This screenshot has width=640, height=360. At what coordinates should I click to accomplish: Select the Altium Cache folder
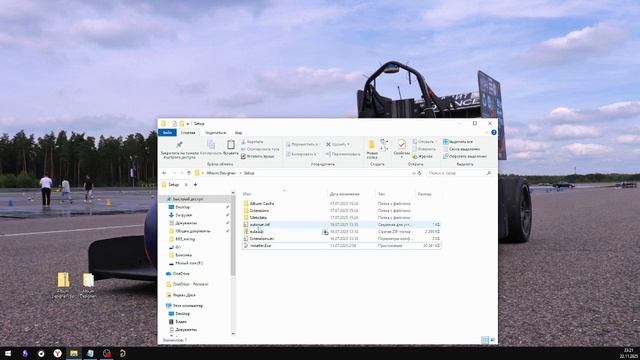[262, 203]
